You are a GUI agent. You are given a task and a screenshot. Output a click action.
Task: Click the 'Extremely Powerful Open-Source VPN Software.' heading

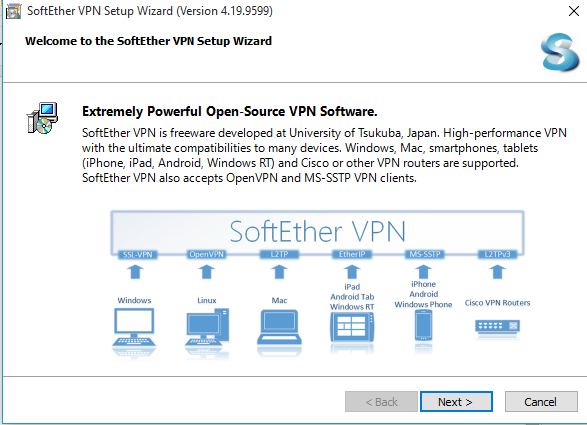point(229,111)
